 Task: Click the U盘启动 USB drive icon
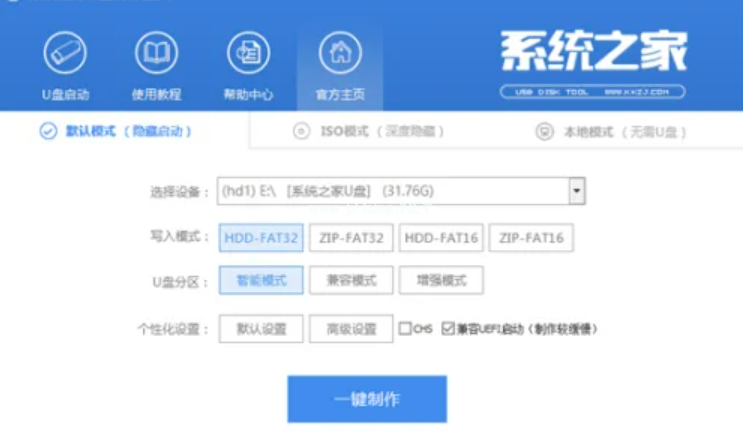[64, 53]
